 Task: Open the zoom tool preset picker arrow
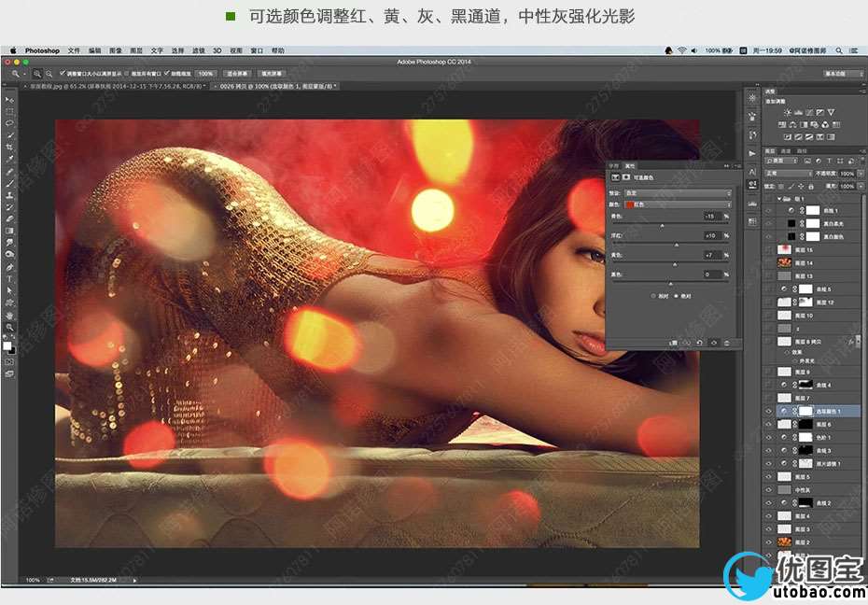coord(24,74)
